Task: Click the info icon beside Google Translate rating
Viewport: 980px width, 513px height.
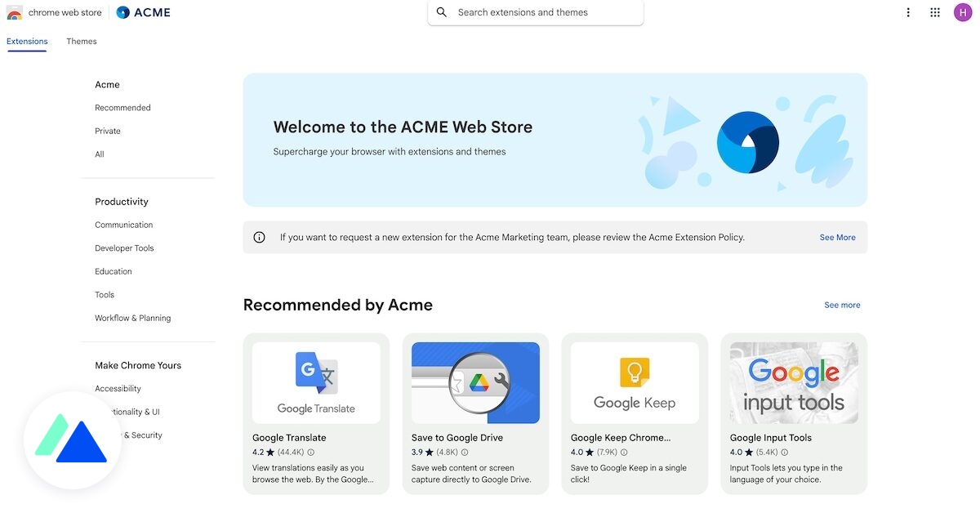Action: pyautogui.click(x=311, y=453)
